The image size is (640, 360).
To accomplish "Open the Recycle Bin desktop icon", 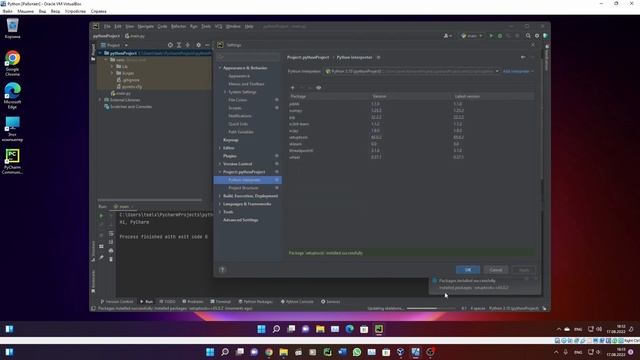I will click(12, 29).
